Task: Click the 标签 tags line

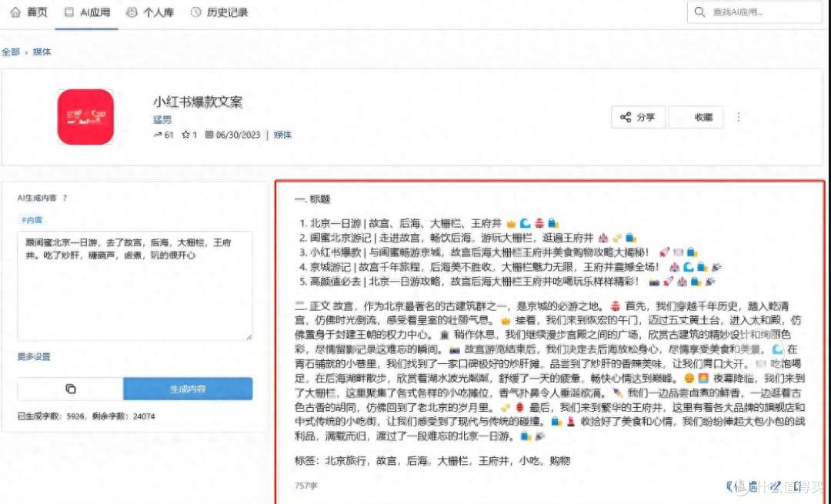Action: [x=432, y=461]
